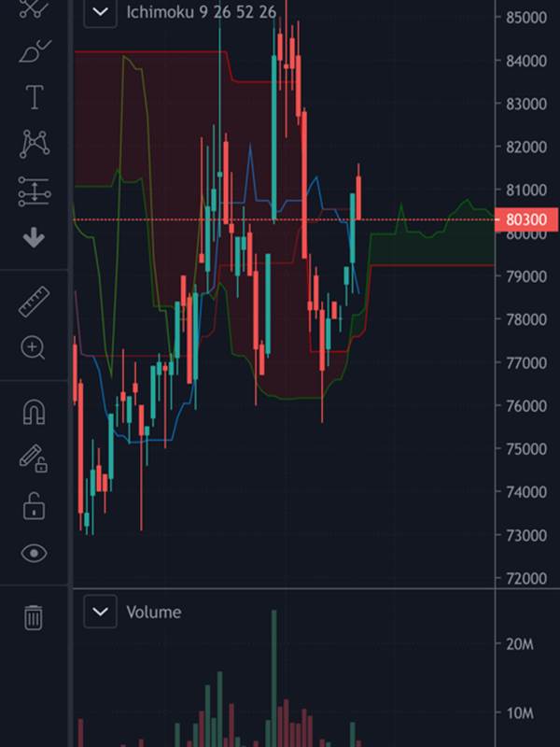
Task: Click the tallest green volume bar
Action: click(x=273, y=678)
